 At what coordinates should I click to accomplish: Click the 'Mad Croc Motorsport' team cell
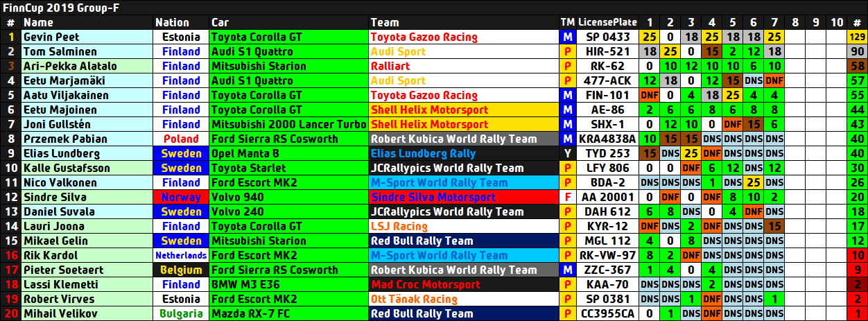click(x=463, y=284)
